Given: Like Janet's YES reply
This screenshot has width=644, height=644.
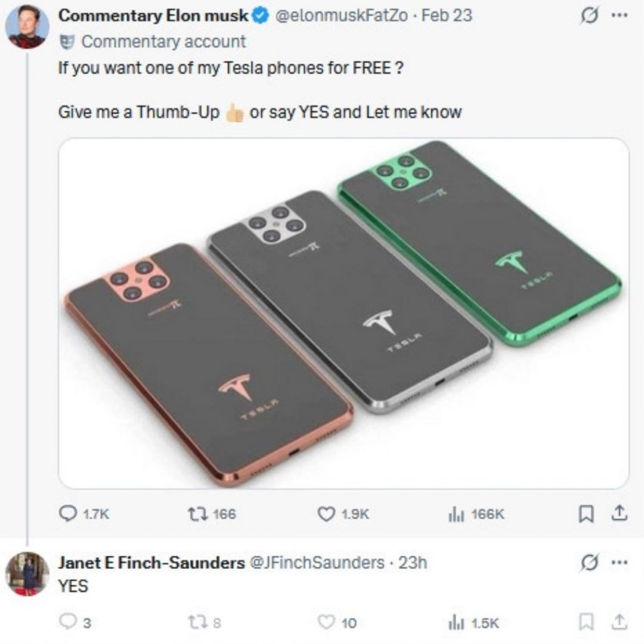Looking at the screenshot, I should tap(327, 623).
